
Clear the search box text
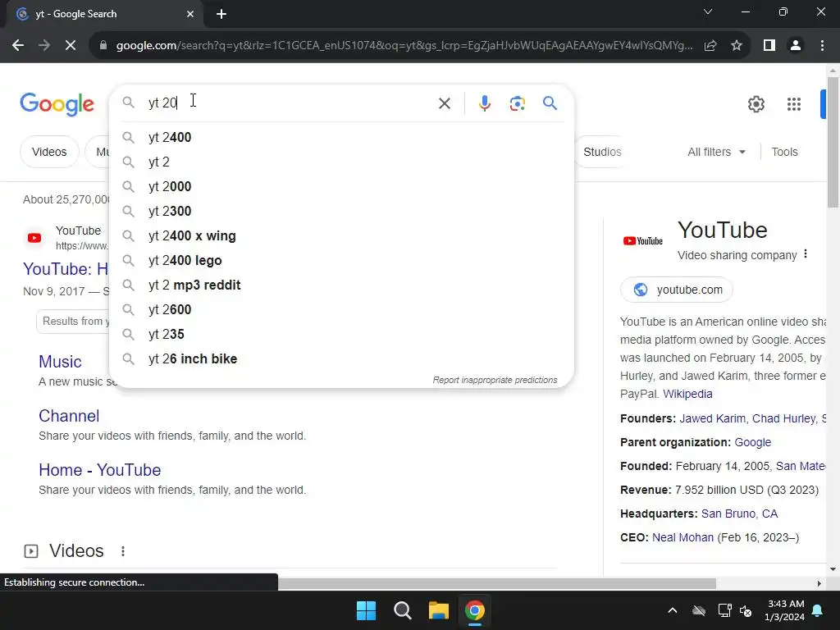(444, 103)
